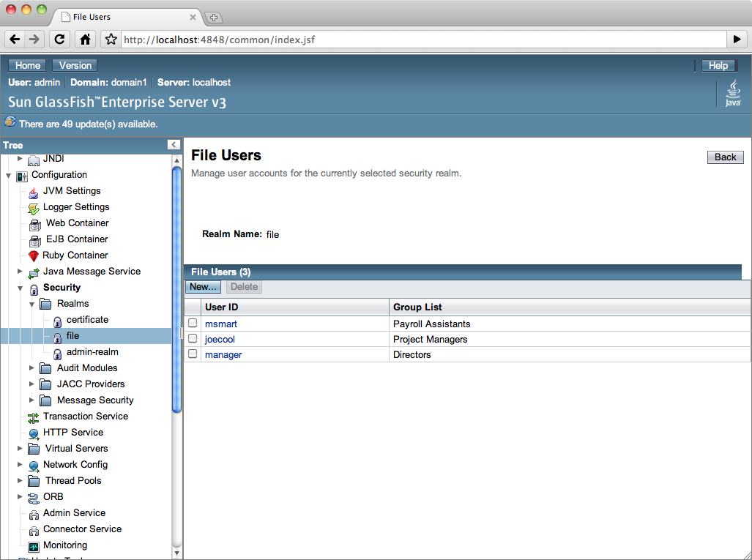Expand the Virtual Servers node
Viewport: 752px width, 560px height.
coord(20,448)
